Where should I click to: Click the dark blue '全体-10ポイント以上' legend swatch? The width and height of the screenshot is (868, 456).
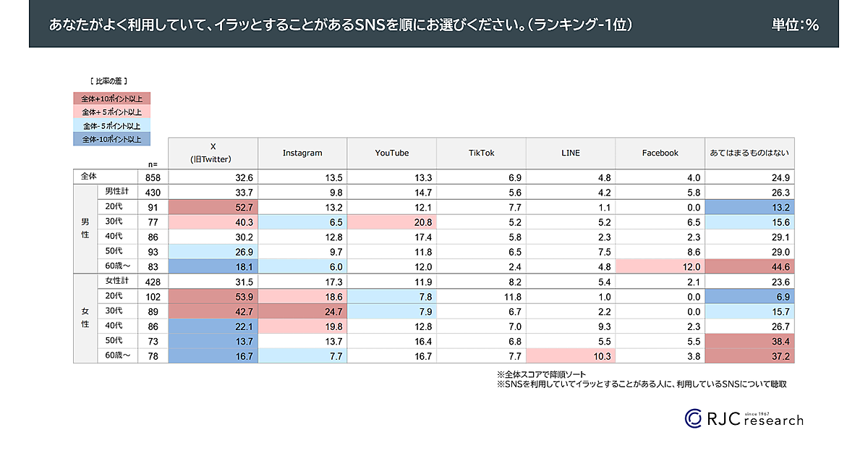(111, 139)
